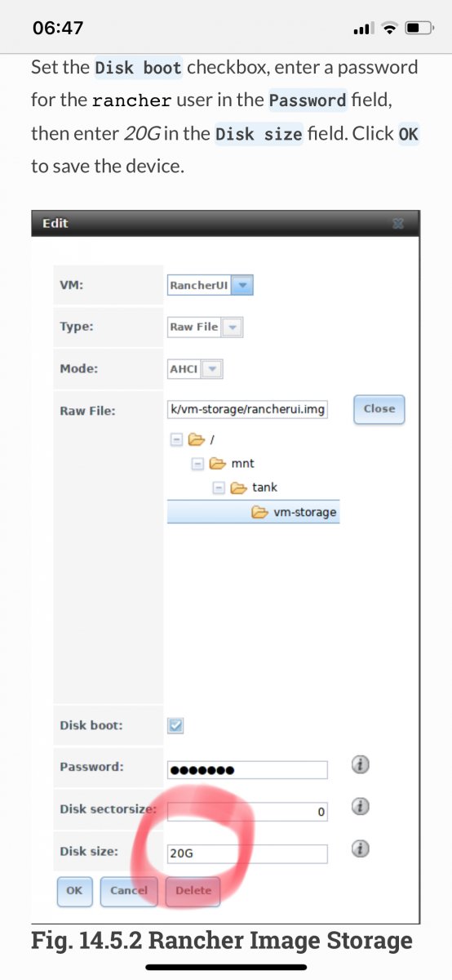Click the info icon beside Password field
The image size is (452, 980).
pos(361,765)
